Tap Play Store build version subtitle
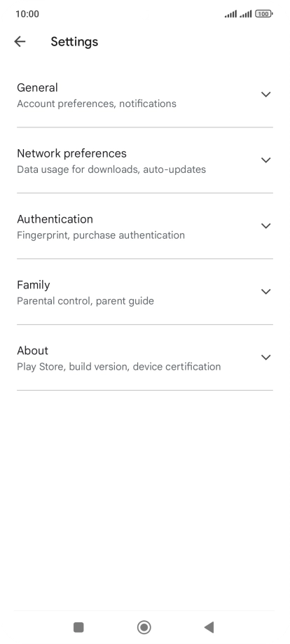This screenshot has width=290, height=644. tap(118, 366)
